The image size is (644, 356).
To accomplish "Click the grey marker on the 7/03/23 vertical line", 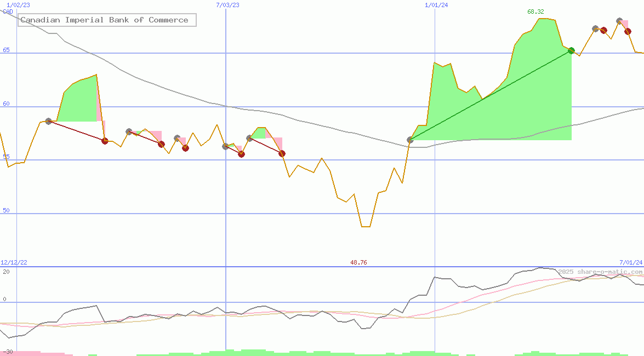I will click(x=226, y=146).
